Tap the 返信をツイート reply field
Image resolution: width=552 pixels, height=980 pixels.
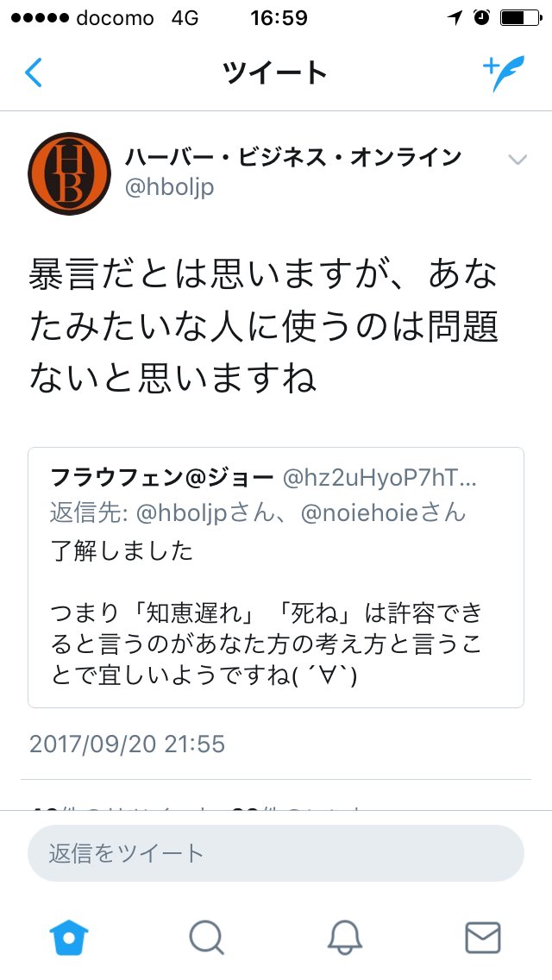click(276, 853)
